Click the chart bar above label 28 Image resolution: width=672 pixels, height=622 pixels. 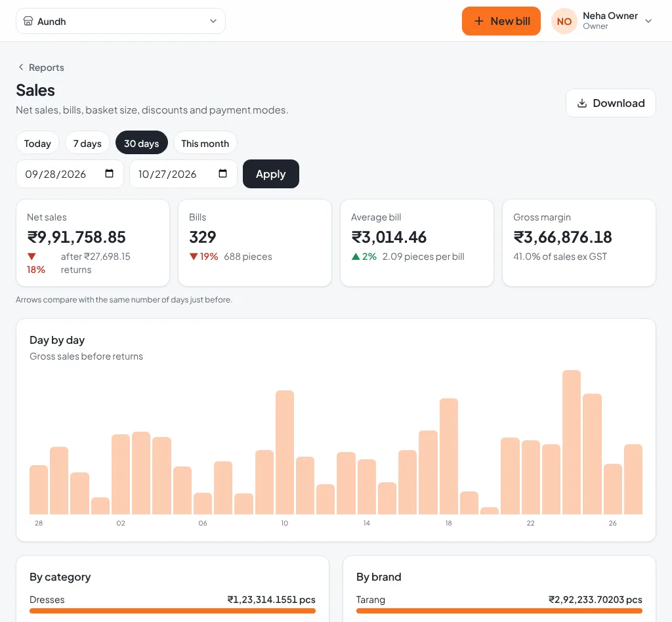click(39, 489)
